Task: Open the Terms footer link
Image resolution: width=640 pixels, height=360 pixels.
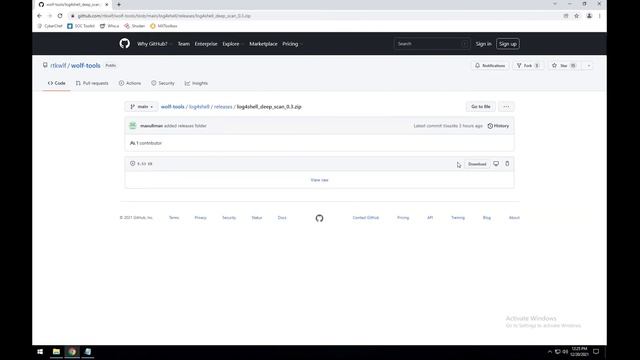Action: pos(174,218)
